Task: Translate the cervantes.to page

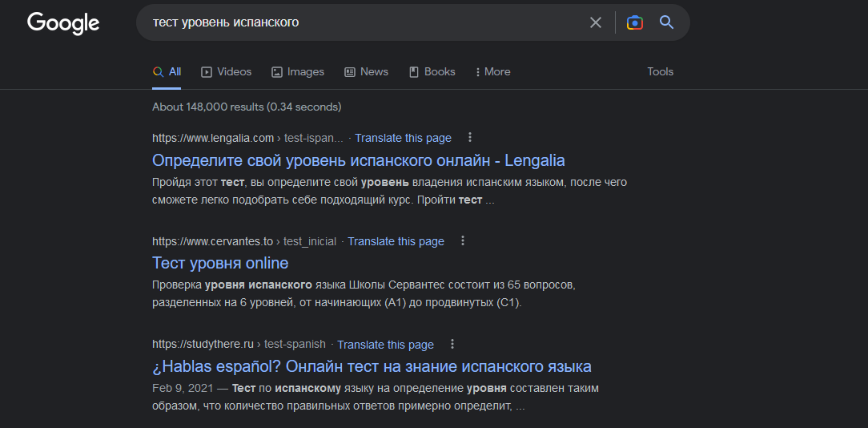Action: pyautogui.click(x=396, y=242)
